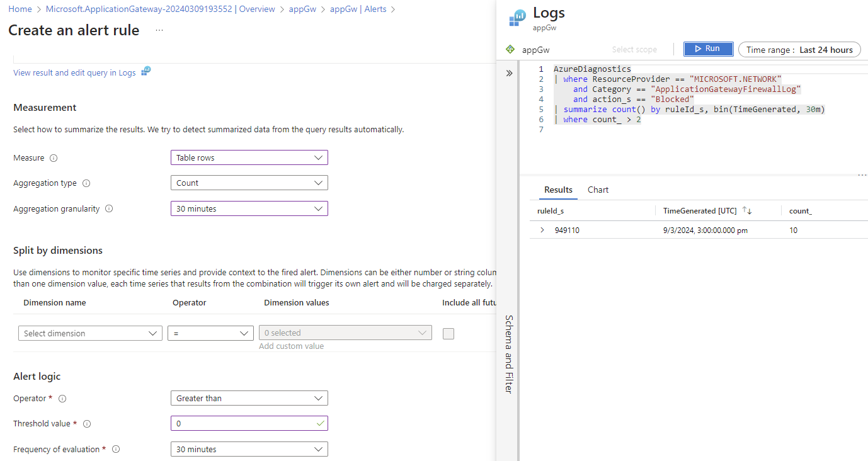Screen dimensions: 868x461
Task: Click query editor line 1 AzureDiagnostics
Action: [592, 69]
